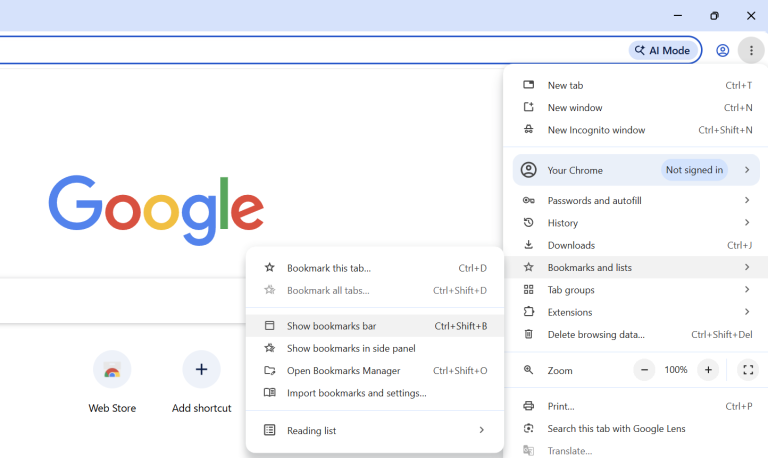
Task: Click the Google logo
Action: point(156,210)
